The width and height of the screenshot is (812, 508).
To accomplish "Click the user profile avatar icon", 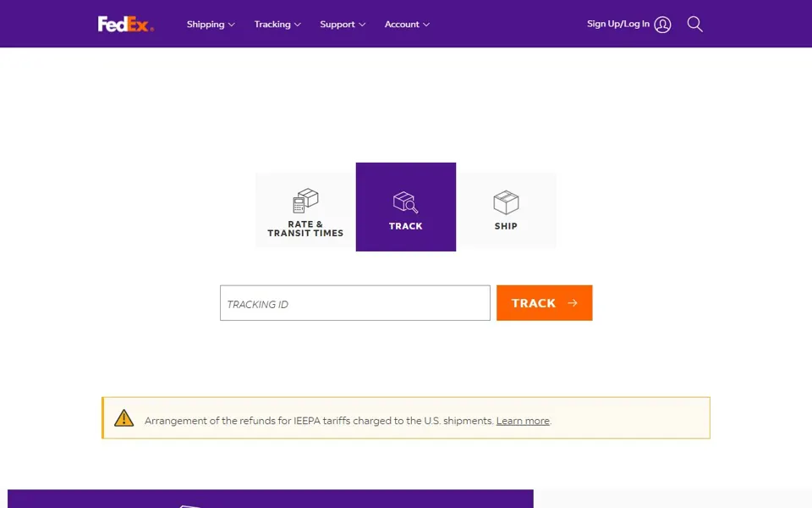I will click(662, 25).
